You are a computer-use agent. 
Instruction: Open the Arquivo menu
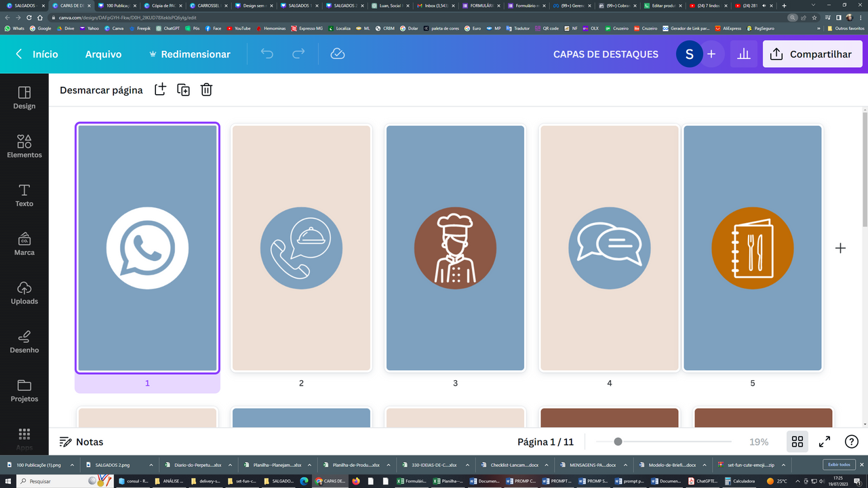click(103, 54)
